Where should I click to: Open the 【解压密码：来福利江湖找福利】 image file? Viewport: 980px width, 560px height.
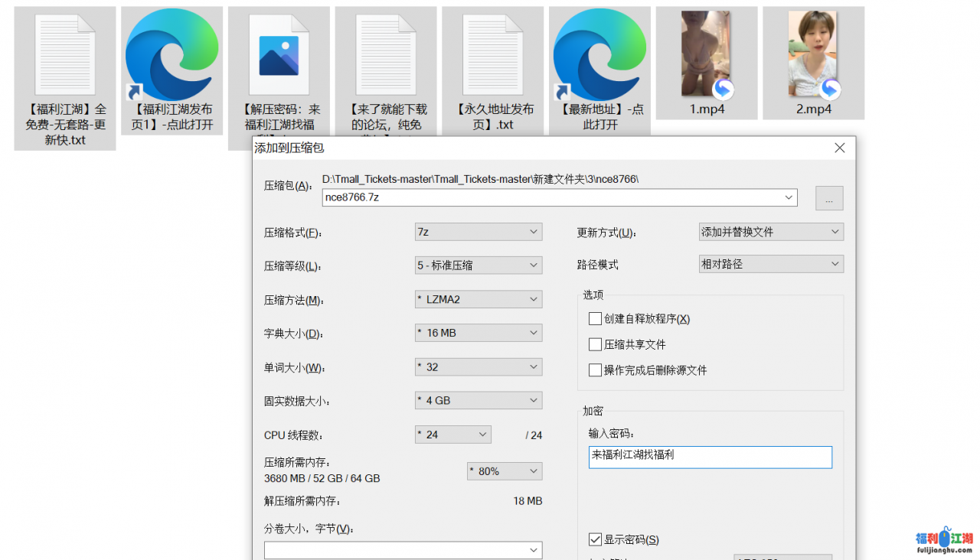(x=279, y=52)
